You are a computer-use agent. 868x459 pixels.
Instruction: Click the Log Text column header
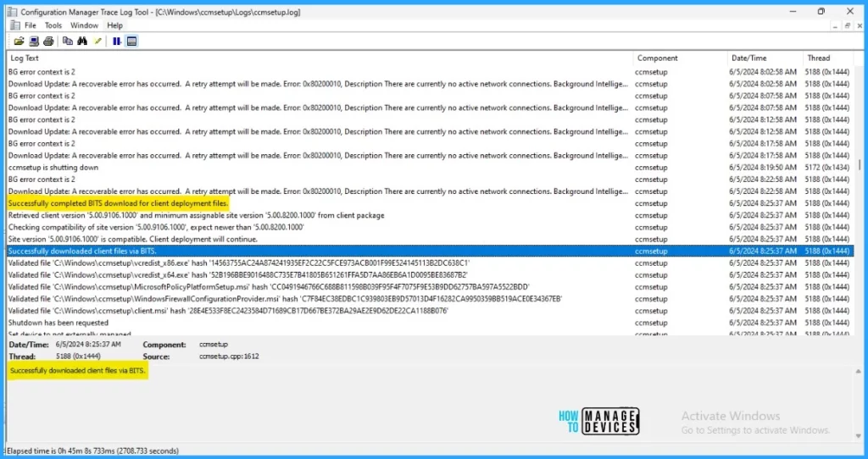click(x=320, y=58)
